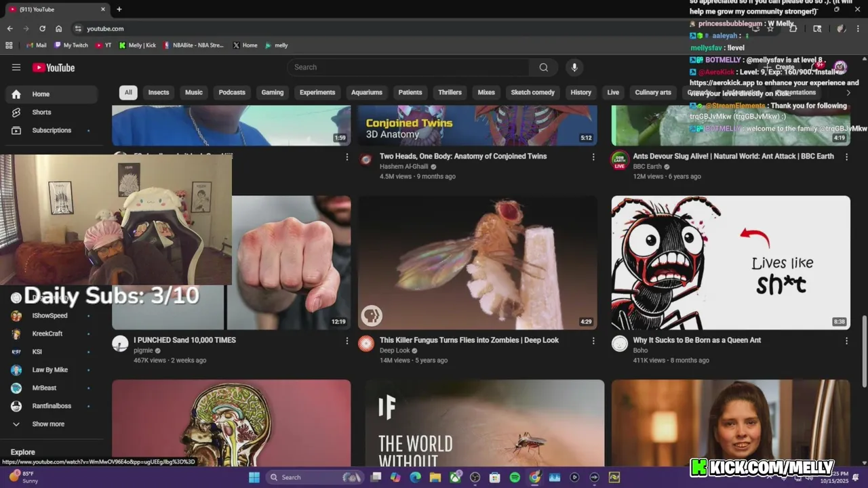Start voice search with microphone icon
The image size is (868, 488).
click(x=574, y=67)
